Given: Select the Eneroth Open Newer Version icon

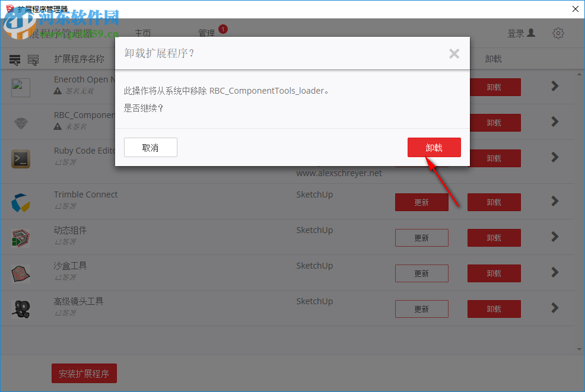Looking at the screenshot, I should click(20, 87).
